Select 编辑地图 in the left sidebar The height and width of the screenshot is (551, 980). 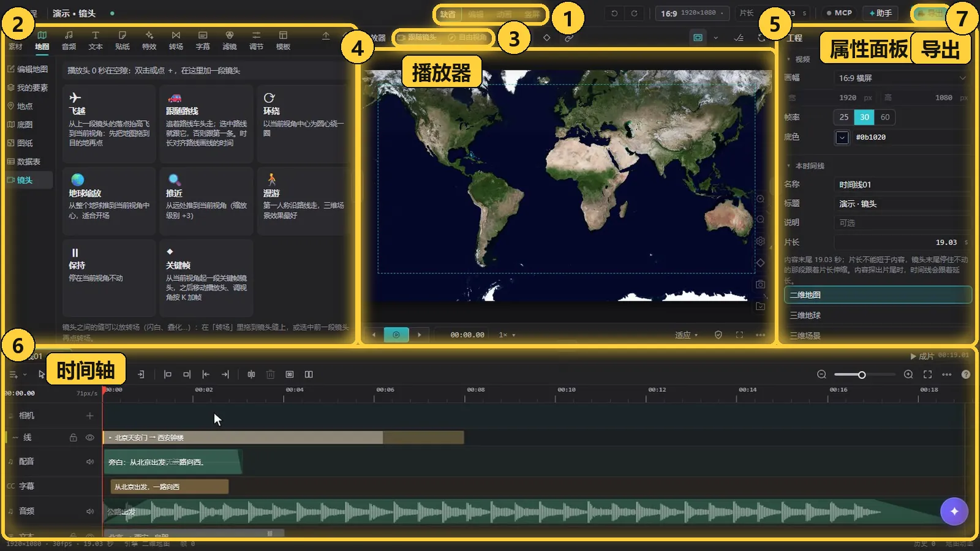coord(28,69)
